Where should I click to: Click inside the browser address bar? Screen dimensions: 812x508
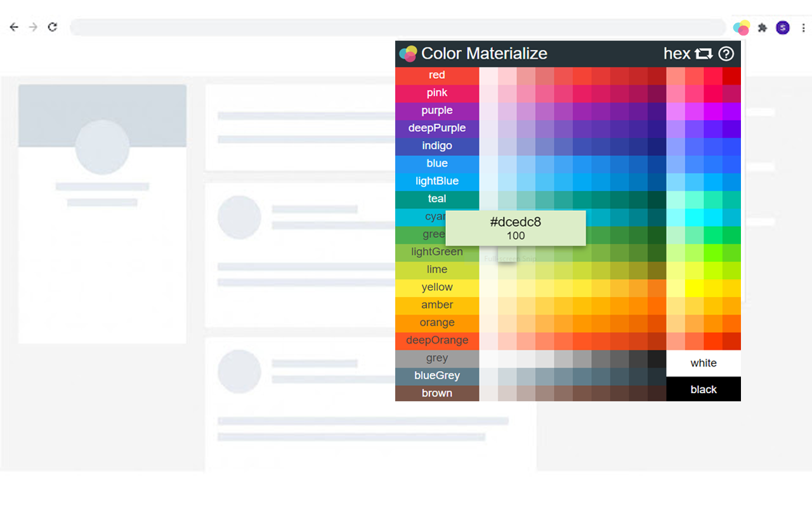coord(381,27)
